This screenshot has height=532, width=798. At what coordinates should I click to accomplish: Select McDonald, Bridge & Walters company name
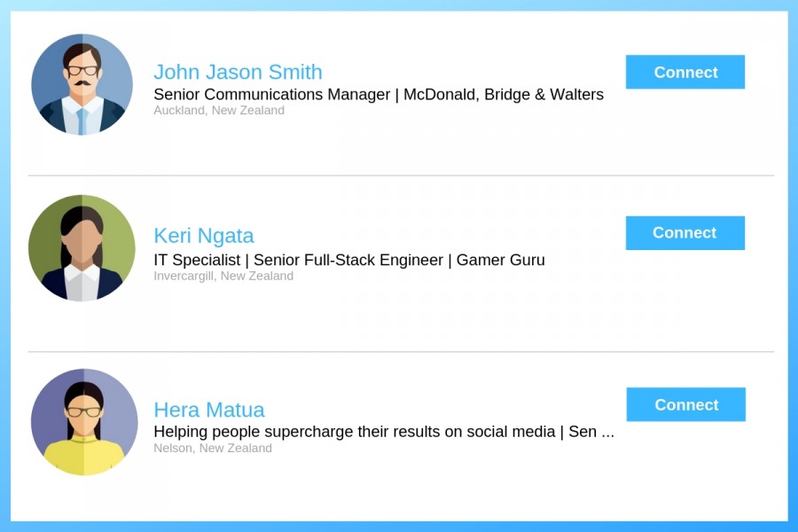(504, 94)
